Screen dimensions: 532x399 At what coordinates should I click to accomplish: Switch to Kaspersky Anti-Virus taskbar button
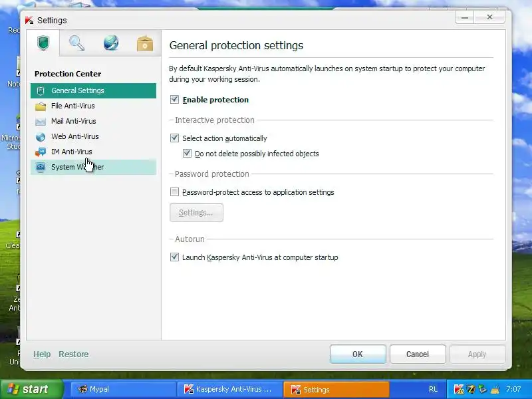tap(229, 389)
